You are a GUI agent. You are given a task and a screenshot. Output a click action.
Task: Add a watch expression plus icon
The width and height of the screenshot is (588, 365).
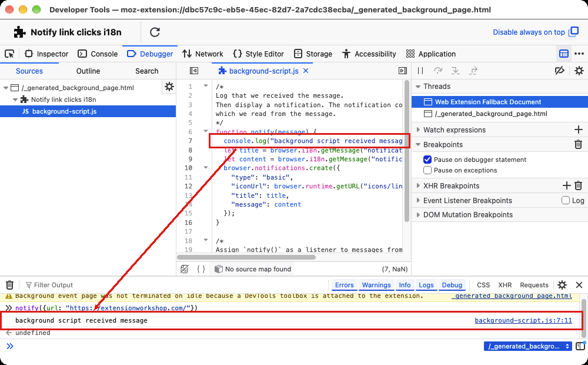tap(578, 130)
